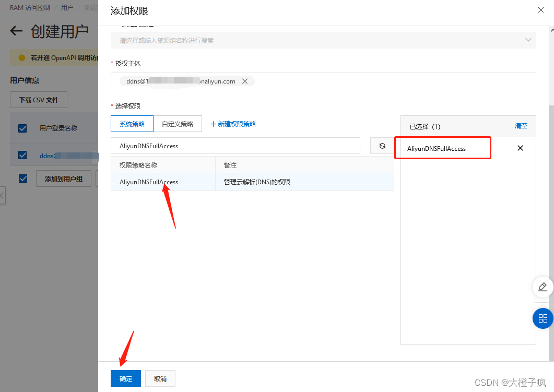The width and height of the screenshot is (554, 392).
Task: Uncheck the ddns user row checkbox
Action: click(23, 156)
